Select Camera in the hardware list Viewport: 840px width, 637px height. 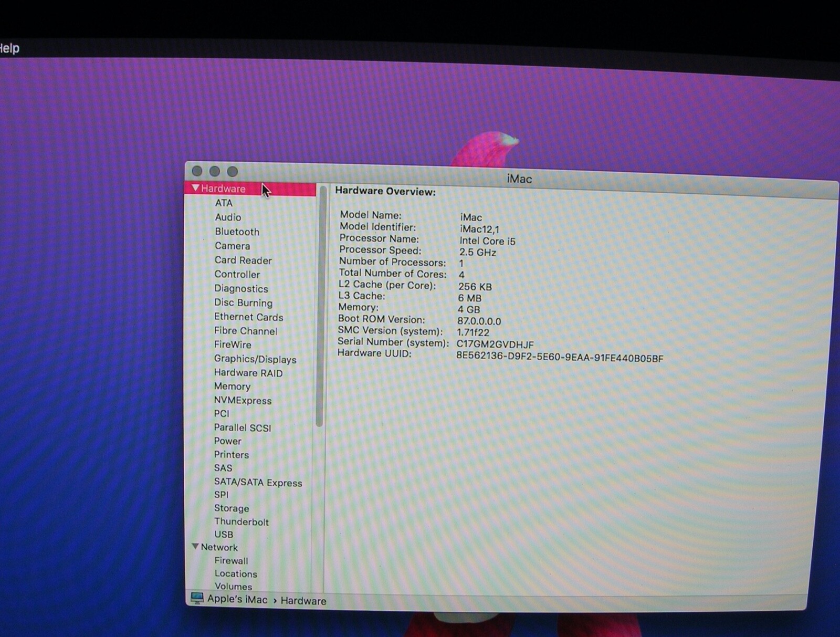pos(232,246)
